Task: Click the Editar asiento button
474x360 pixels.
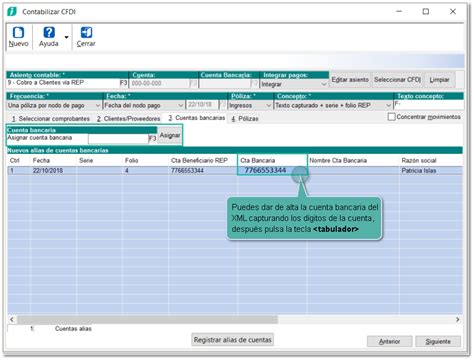Action: [x=350, y=80]
